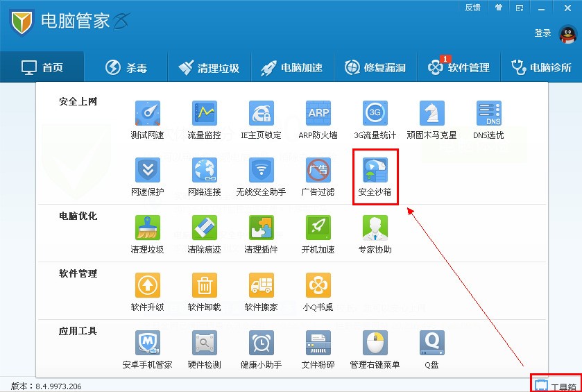The image size is (582, 392).
Task: Open the ARP防火墙 firewall tool
Action: pos(318,120)
